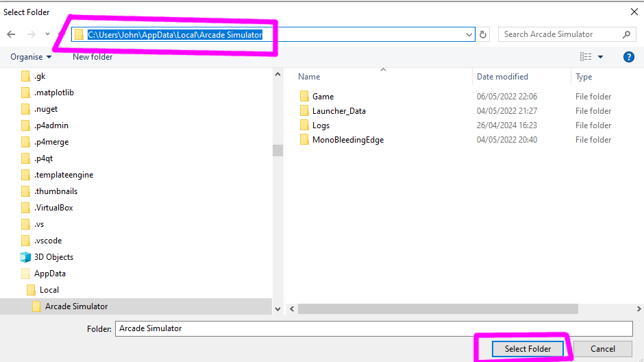Click the Back navigation arrow

(11, 34)
